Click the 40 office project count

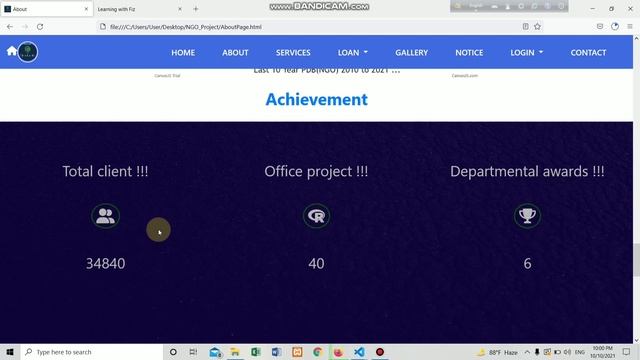(316, 263)
